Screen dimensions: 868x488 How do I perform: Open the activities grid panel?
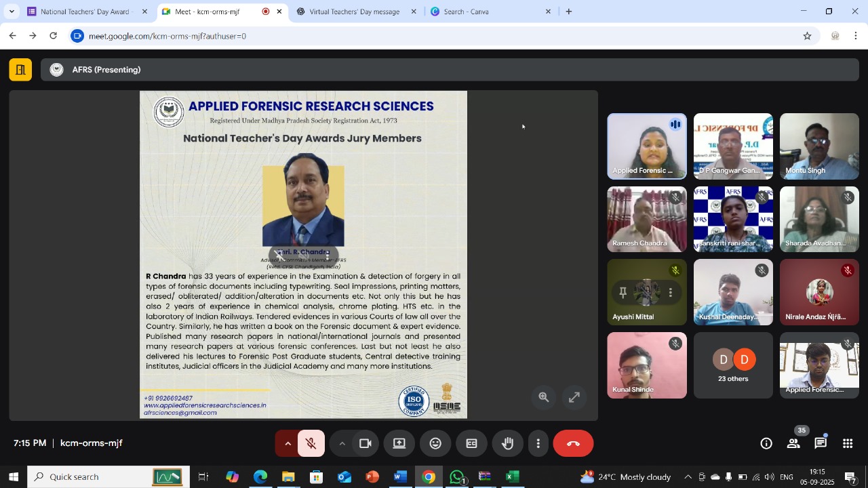[848, 443]
